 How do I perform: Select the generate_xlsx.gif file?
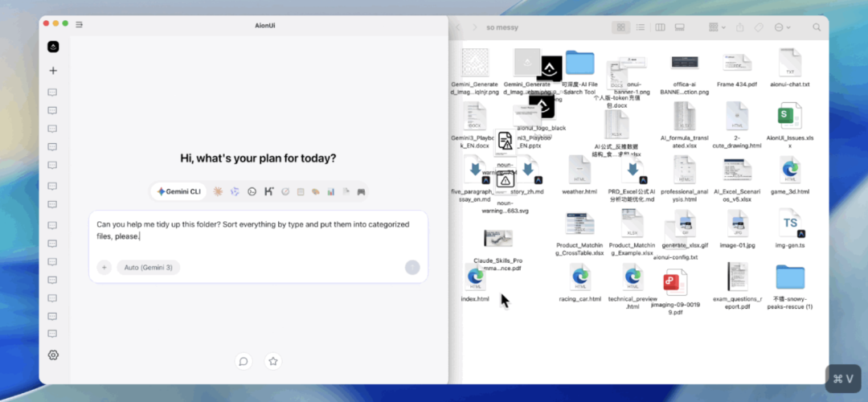684,224
